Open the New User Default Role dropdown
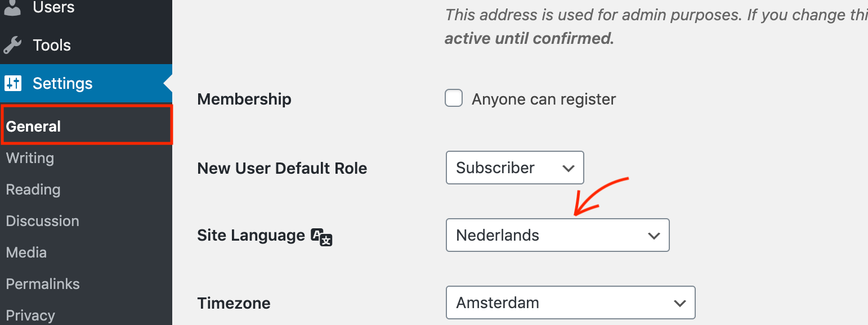868x325 pixels. (x=514, y=168)
